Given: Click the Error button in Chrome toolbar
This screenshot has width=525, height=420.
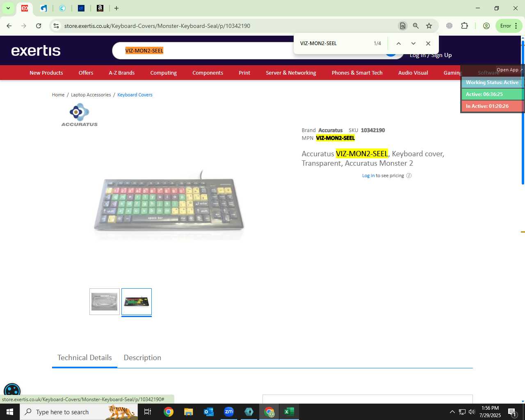Looking at the screenshot, I should (509, 26).
